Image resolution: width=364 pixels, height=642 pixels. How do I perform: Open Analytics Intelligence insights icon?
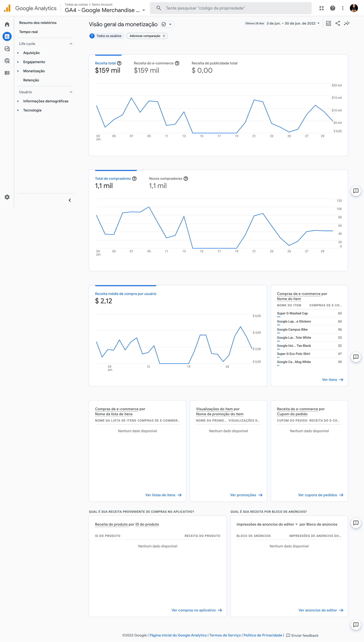[x=347, y=23]
